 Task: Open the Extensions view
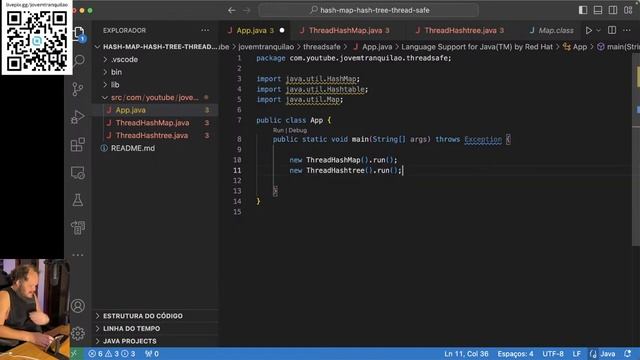[78, 144]
